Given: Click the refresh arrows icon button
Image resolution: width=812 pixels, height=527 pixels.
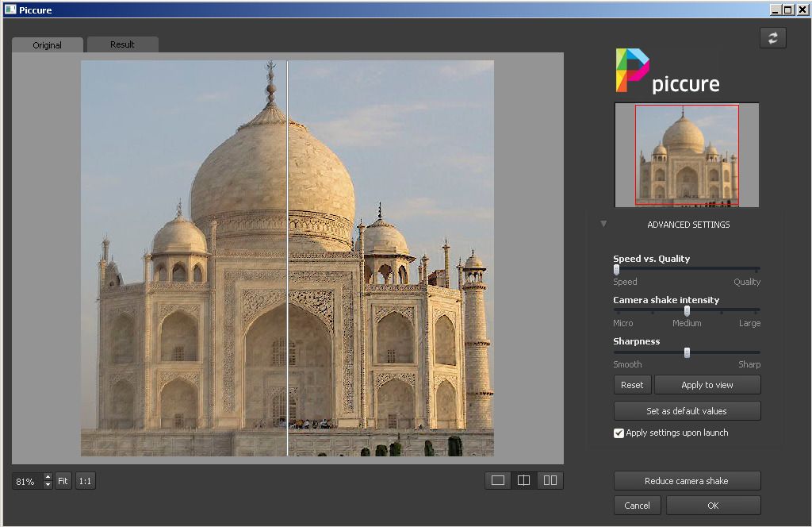Looking at the screenshot, I should tap(772, 38).
